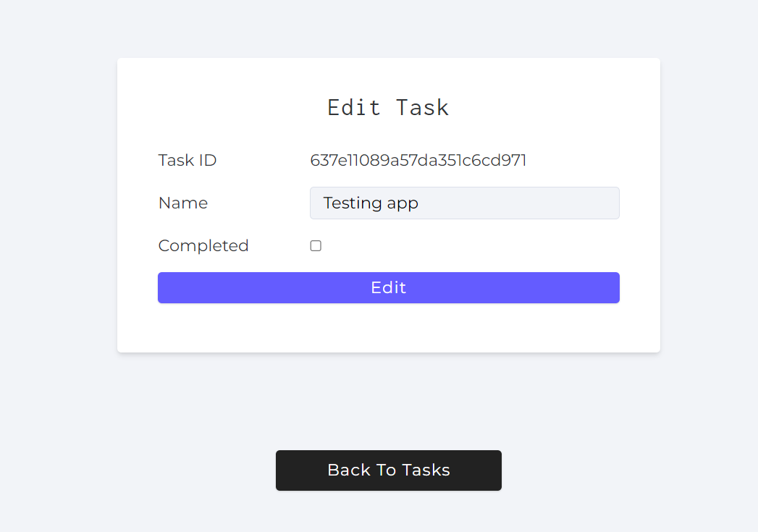Click the Edit button to save changes
This screenshot has width=758, height=532.
coord(388,287)
